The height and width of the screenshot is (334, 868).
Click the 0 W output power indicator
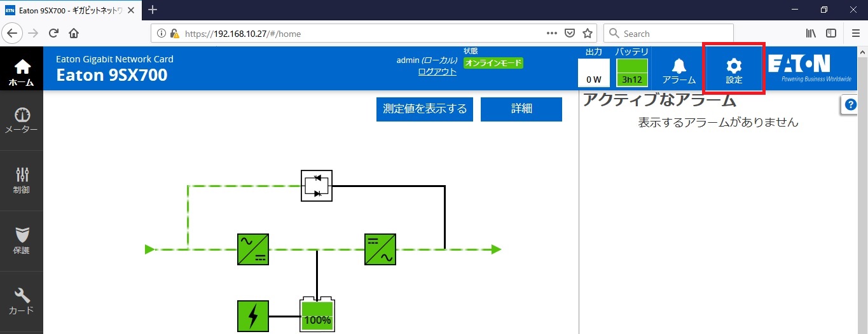pos(594,73)
